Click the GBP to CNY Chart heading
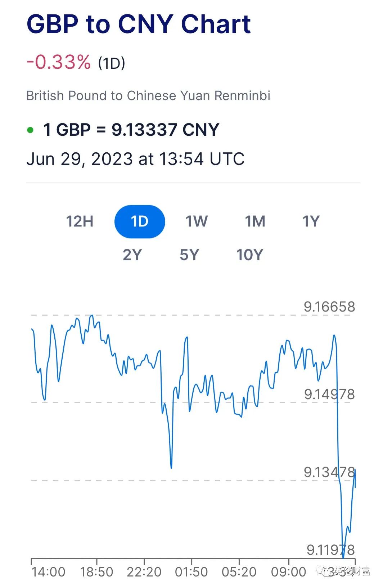 pos(139,24)
